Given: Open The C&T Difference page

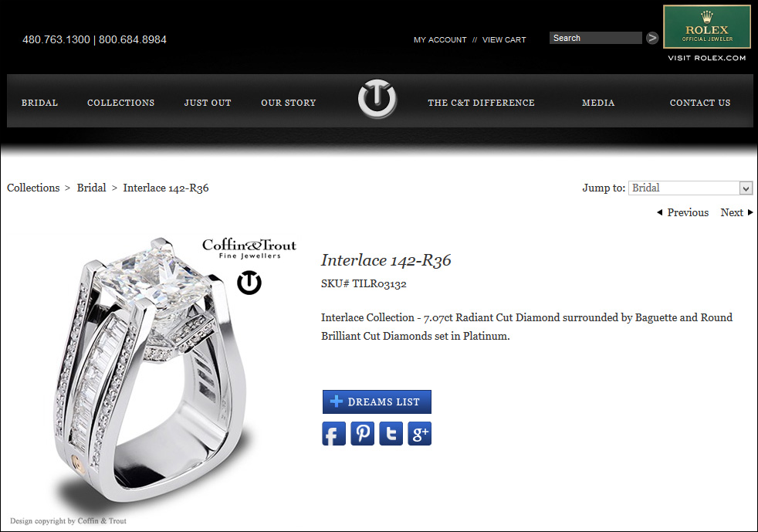Looking at the screenshot, I should pyautogui.click(x=481, y=103).
